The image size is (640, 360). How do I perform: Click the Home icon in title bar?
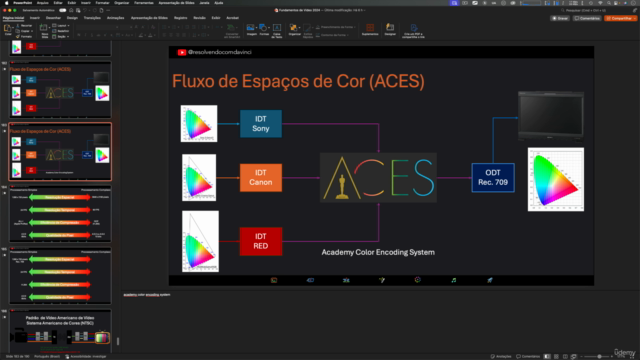point(71,10)
